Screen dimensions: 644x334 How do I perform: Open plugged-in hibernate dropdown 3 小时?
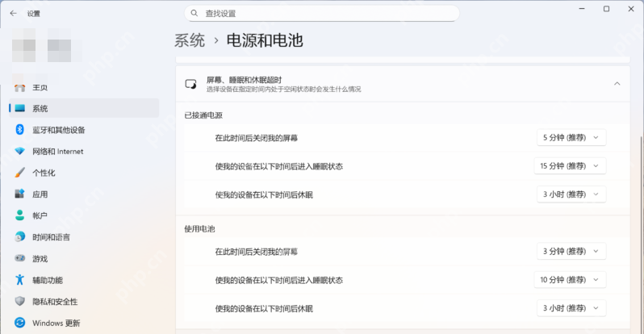pyautogui.click(x=571, y=194)
